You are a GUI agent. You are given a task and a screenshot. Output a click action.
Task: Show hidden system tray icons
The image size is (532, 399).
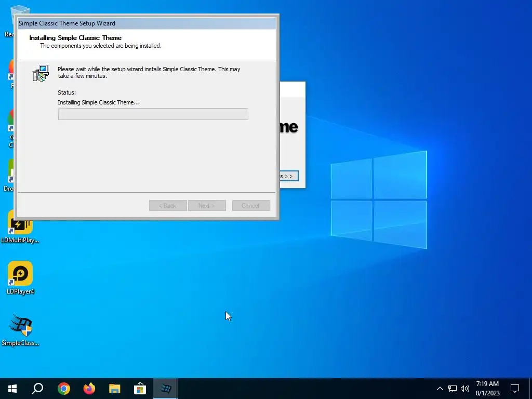pyautogui.click(x=440, y=389)
